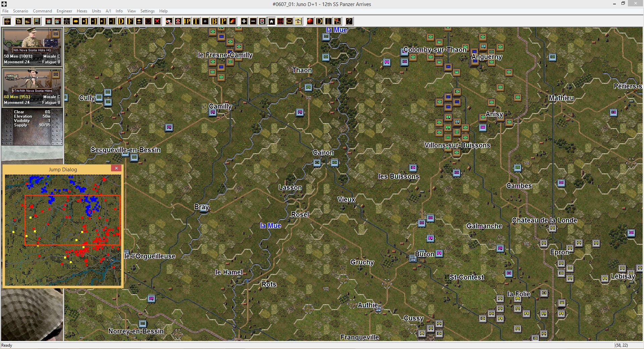Click the red crosshair target icon

coord(280,21)
